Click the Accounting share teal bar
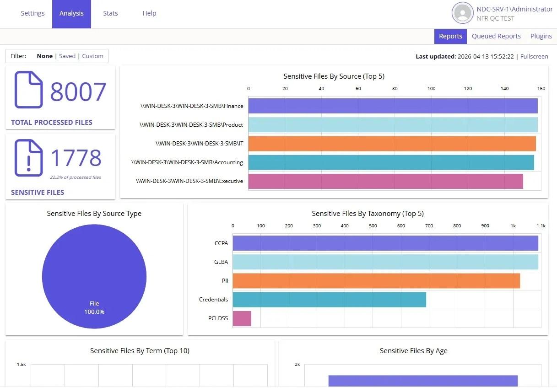This screenshot has width=557, height=392. (x=391, y=162)
